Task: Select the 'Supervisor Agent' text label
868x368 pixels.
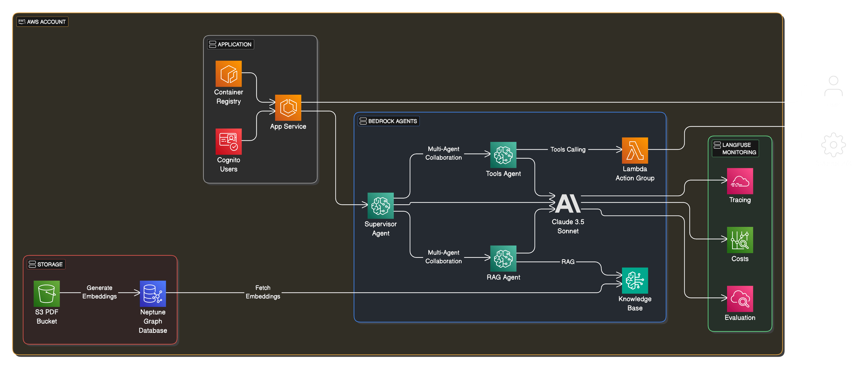Action: pos(380,229)
